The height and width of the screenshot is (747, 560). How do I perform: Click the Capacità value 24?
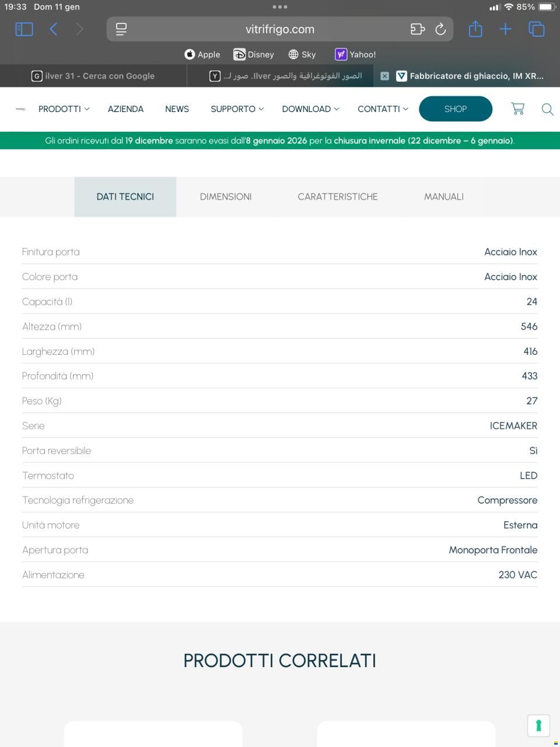pos(532,302)
